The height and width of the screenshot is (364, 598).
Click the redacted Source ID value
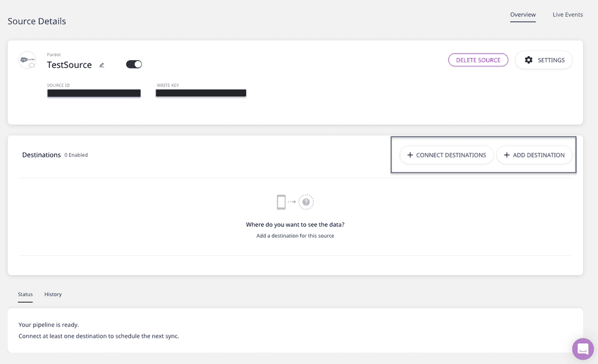coord(93,93)
